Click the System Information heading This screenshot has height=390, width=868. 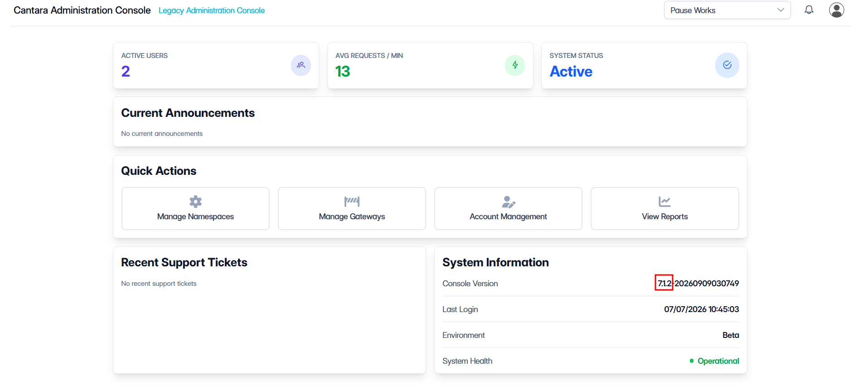point(495,262)
